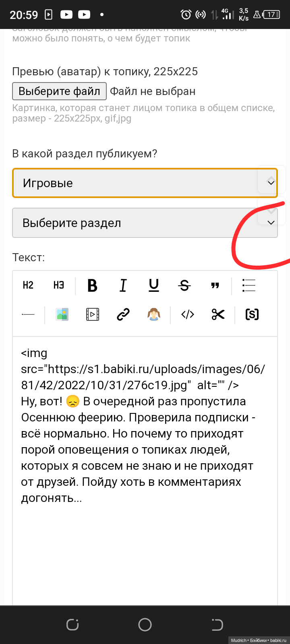Insert a cut with the scissors icon

click(x=218, y=314)
